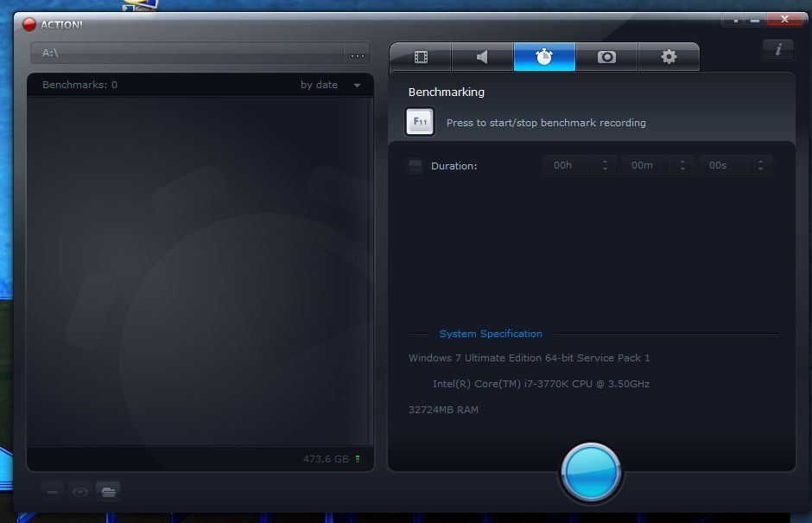This screenshot has height=523, width=812.
Task: Open the Settings gear tab
Action: 669,57
